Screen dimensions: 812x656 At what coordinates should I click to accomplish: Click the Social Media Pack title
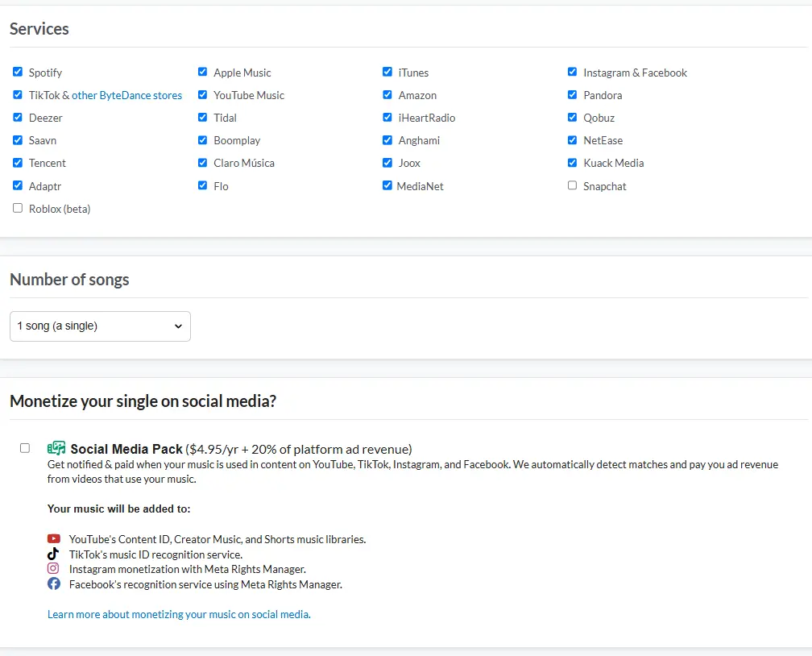pyautogui.click(x=126, y=449)
